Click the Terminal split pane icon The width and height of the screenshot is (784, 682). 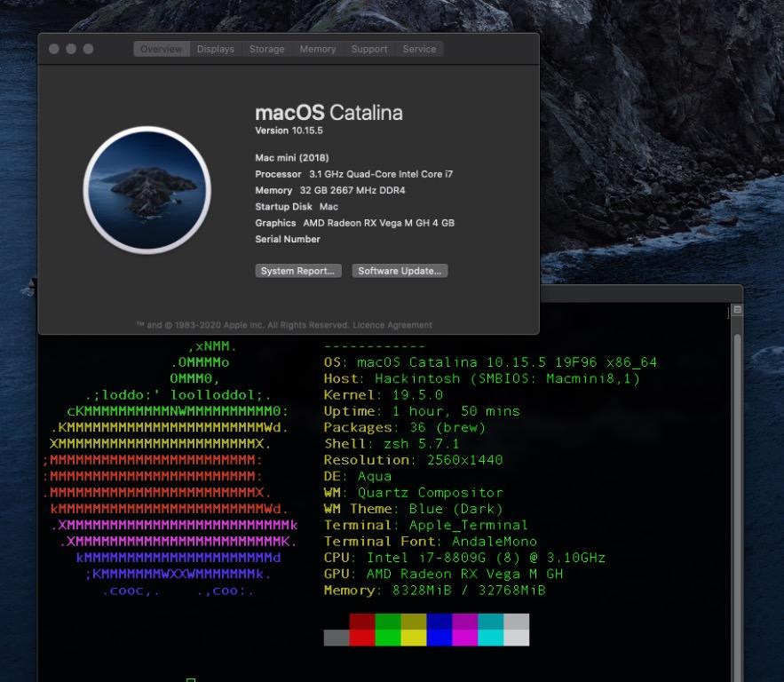[737, 310]
